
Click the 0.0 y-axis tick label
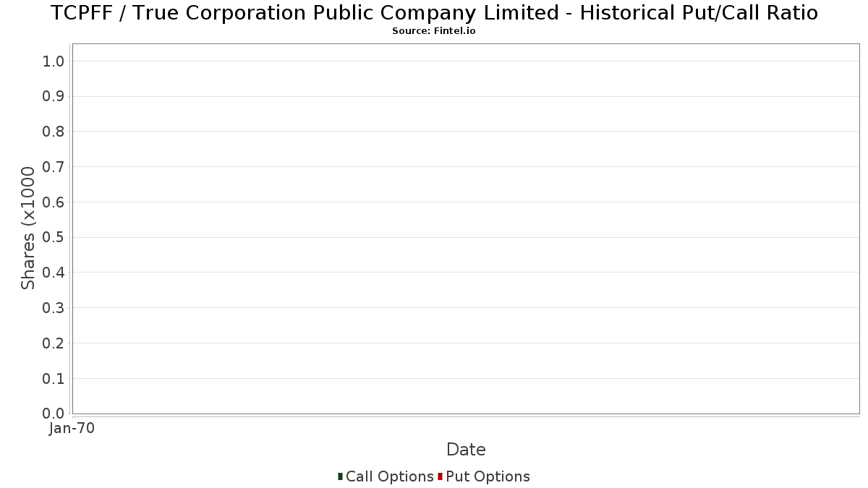pyautogui.click(x=54, y=414)
